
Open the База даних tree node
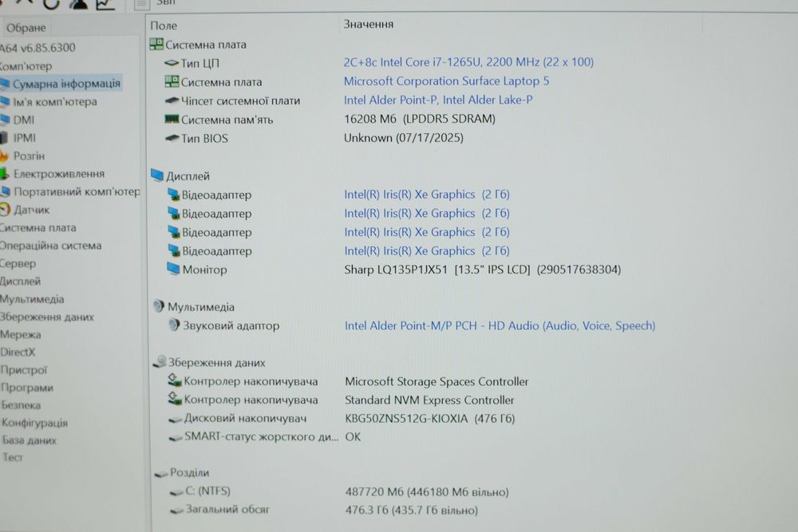click(x=30, y=440)
